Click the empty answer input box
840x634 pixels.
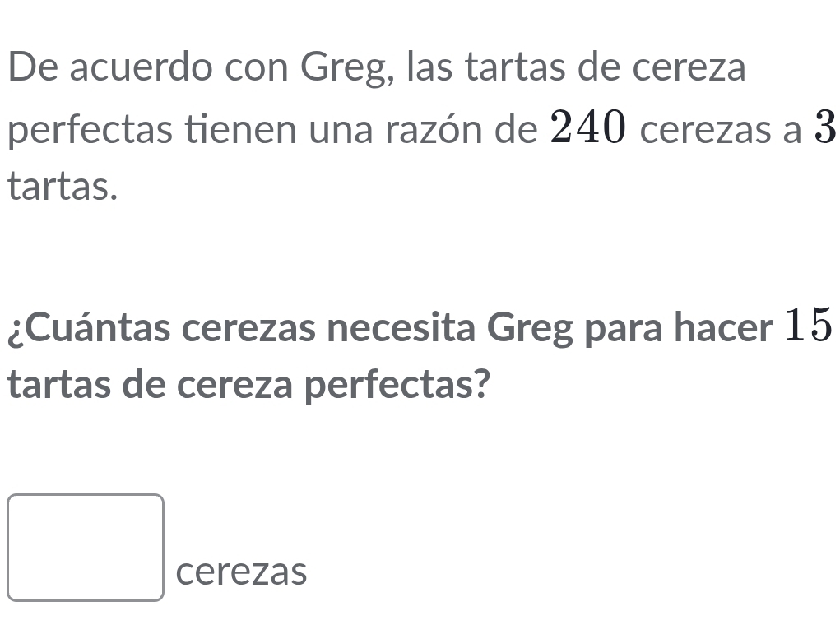[86, 547]
